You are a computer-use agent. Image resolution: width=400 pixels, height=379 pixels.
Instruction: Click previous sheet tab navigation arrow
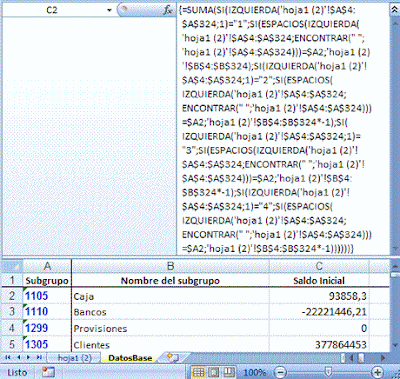click(18, 358)
